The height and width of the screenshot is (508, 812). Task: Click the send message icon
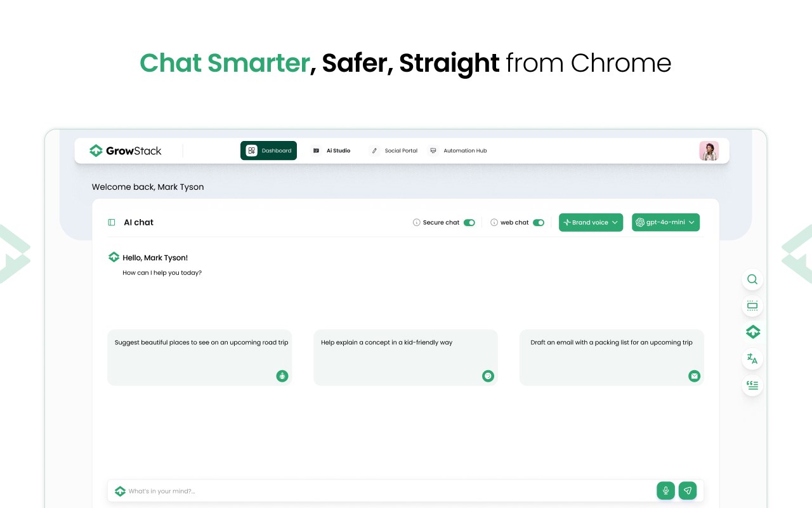(x=688, y=490)
